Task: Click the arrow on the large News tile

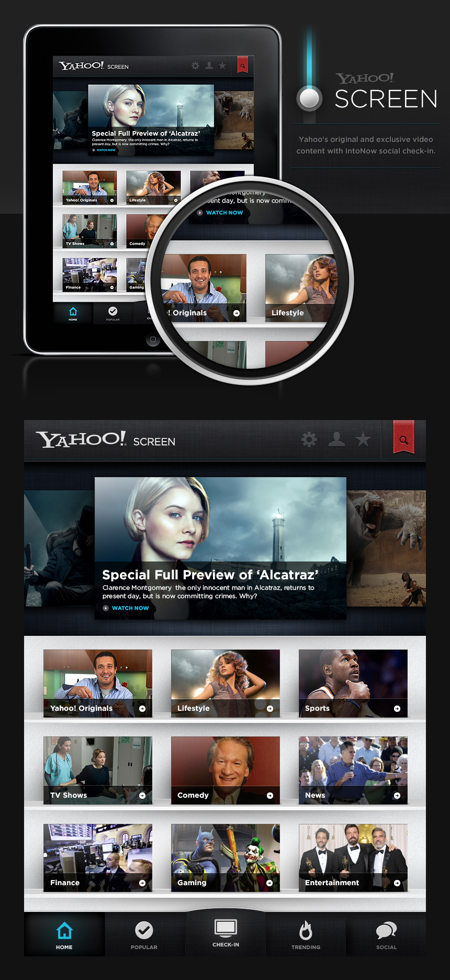Action: [x=397, y=796]
